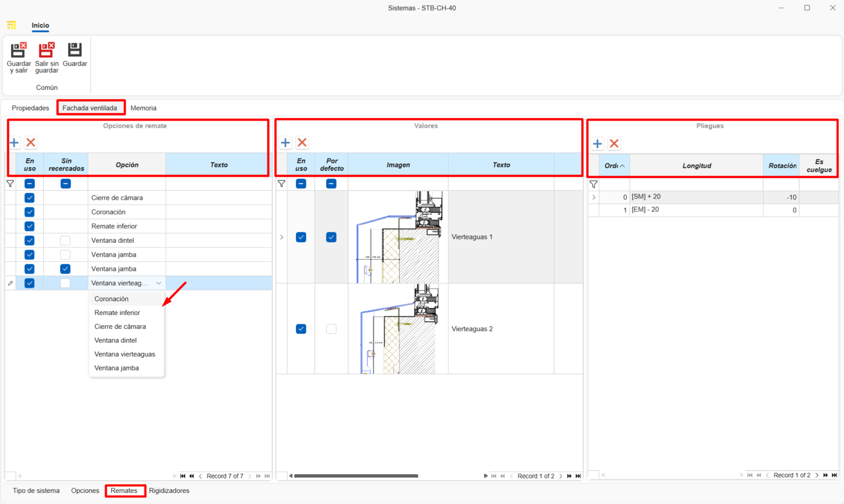The width and height of the screenshot is (844, 504).
Task: Go to last record in Valores navigator
Action: (x=578, y=476)
